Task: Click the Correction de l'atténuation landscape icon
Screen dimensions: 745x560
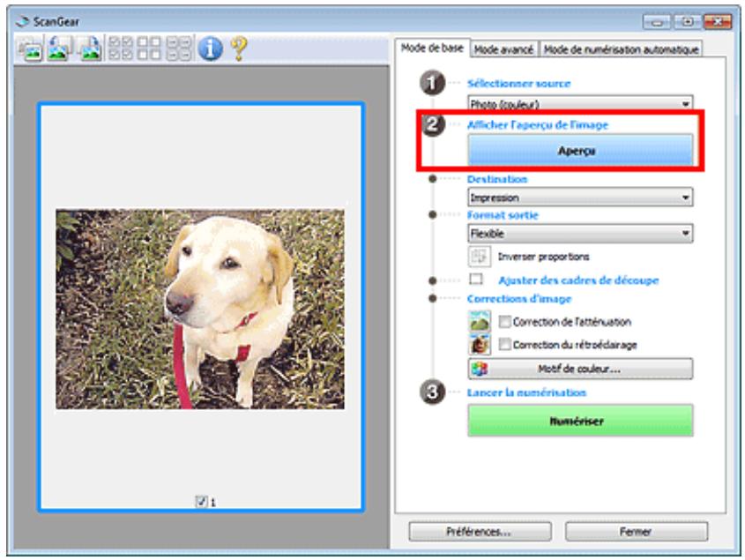Action: pyautogui.click(x=480, y=321)
